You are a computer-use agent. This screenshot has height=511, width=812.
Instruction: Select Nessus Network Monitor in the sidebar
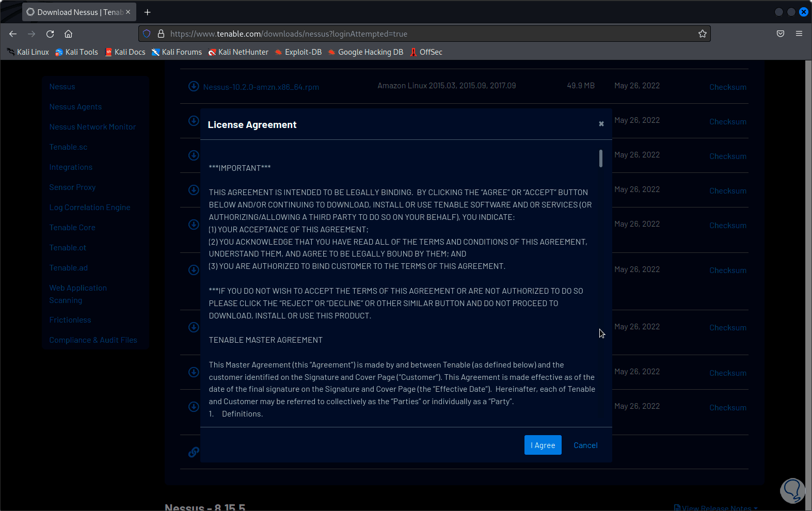(92, 127)
